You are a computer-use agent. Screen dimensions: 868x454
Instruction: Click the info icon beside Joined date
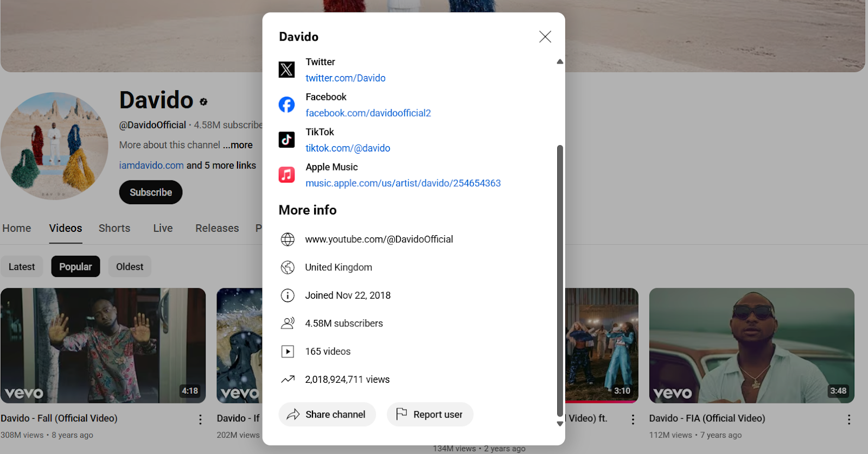coord(288,295)
